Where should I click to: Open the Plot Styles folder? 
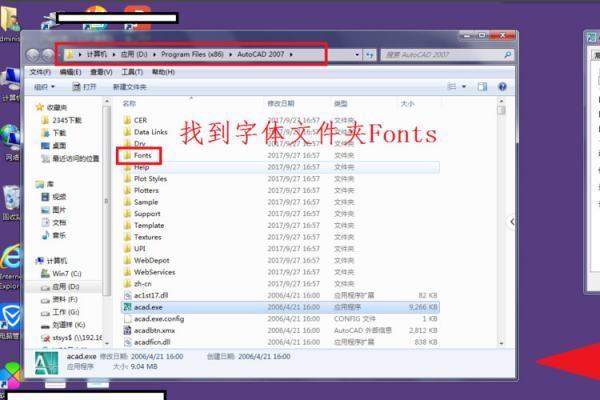pyautogui.click(x=150, y=179)
